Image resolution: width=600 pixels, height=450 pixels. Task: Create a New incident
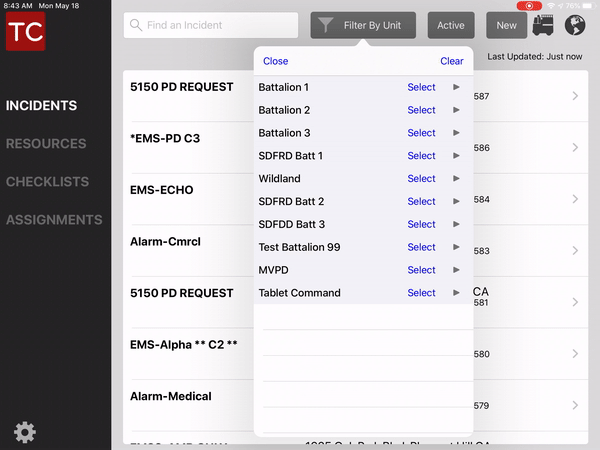[507, 25]
